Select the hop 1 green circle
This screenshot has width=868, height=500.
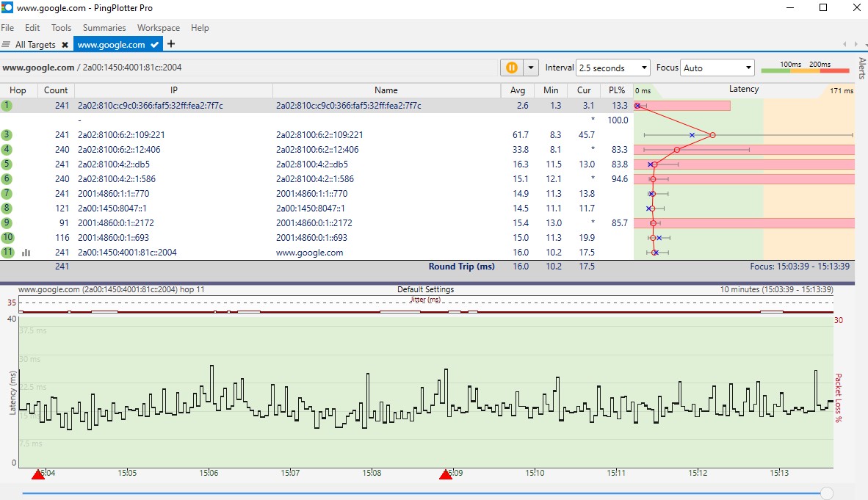(x=7, y=105)
